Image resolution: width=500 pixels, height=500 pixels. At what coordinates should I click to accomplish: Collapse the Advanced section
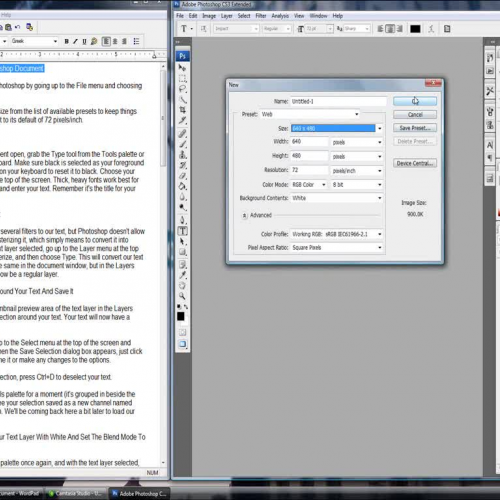click(245, 215)
